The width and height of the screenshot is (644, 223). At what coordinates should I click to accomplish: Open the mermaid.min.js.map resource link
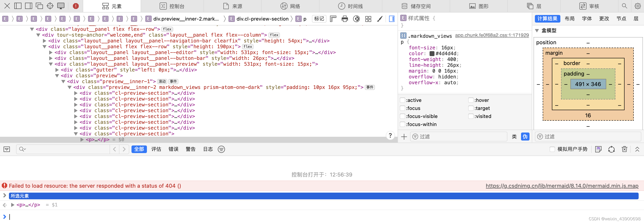pyautogui.click(x=562, y=186)
